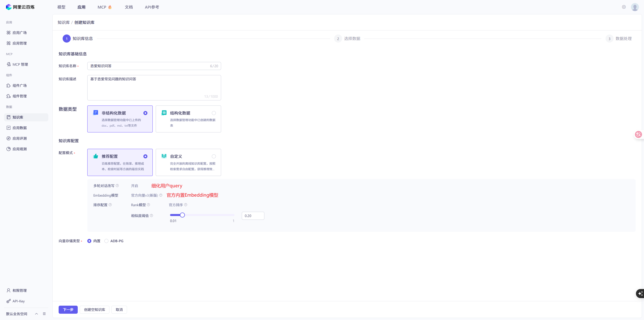Click the 创建空知识库 button
The width and height of the screenshot is (644, 320).
pyautogui.click(x=94, y=310)
